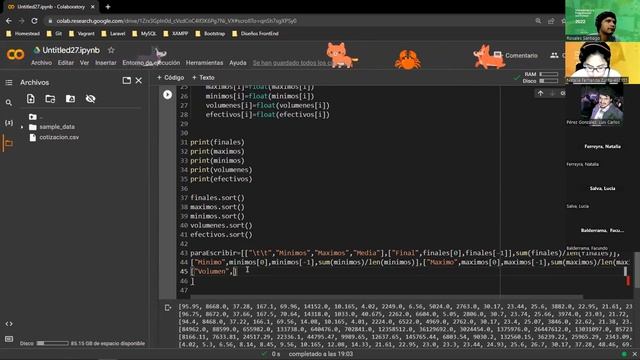Open the Homestead bookmark folder
Image resolution: width=640 pixels, height=360 pixels.
[x=23, y=34]
